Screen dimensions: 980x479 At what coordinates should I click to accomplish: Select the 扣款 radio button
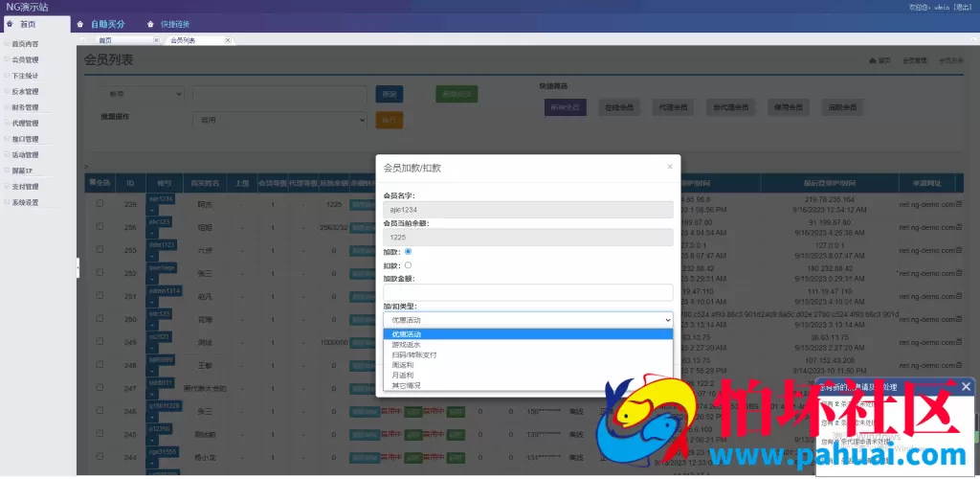pos(408,265)
